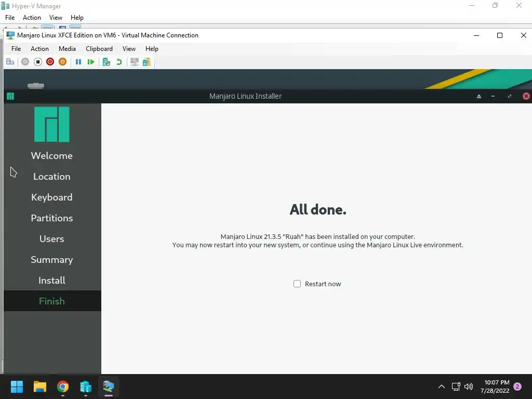Select the highlighted Finish step
This screenshot has width=532, height=399.
coord(52,301)
